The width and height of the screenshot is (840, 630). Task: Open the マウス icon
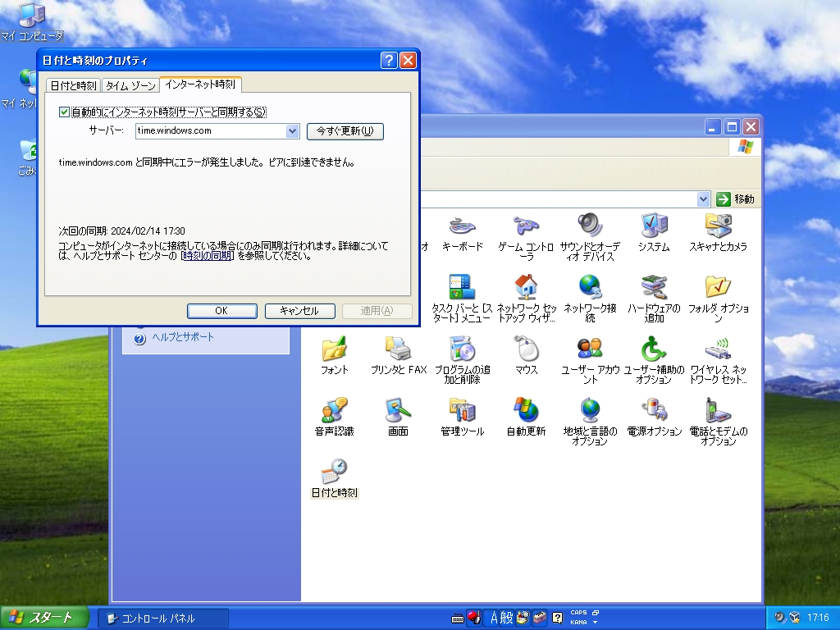[526, 357]
